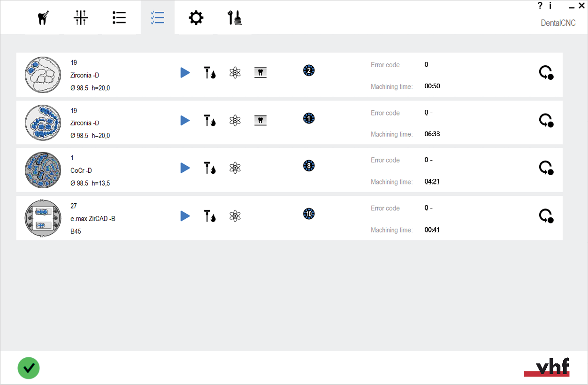Select the disc thumbnail of the 06:33 job
588x385 pixels.
[43, 123]
